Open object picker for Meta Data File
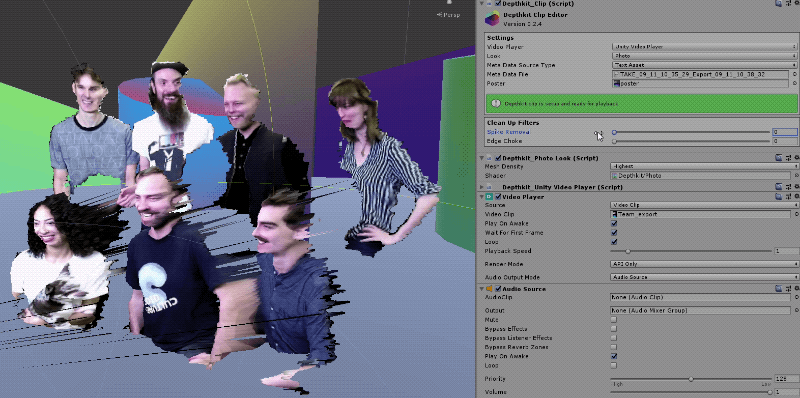Screen dimensions: 800x398 (x=795, y=74)
